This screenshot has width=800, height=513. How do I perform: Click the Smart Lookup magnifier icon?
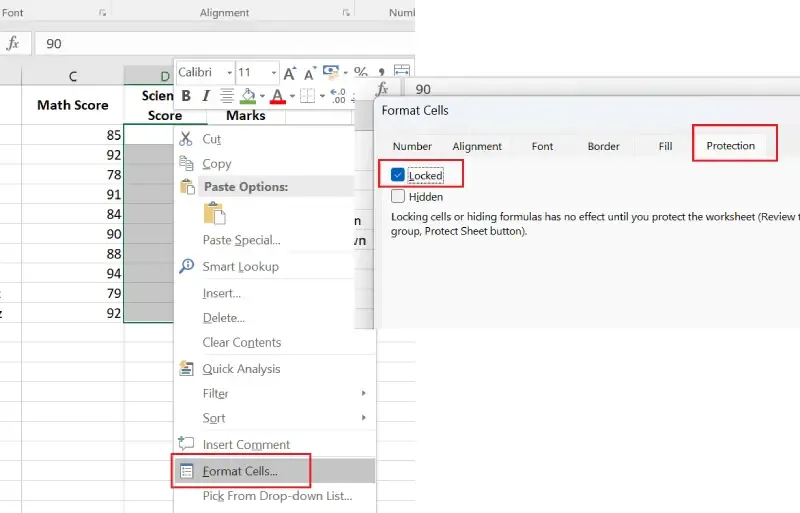[x=187, y=266]
